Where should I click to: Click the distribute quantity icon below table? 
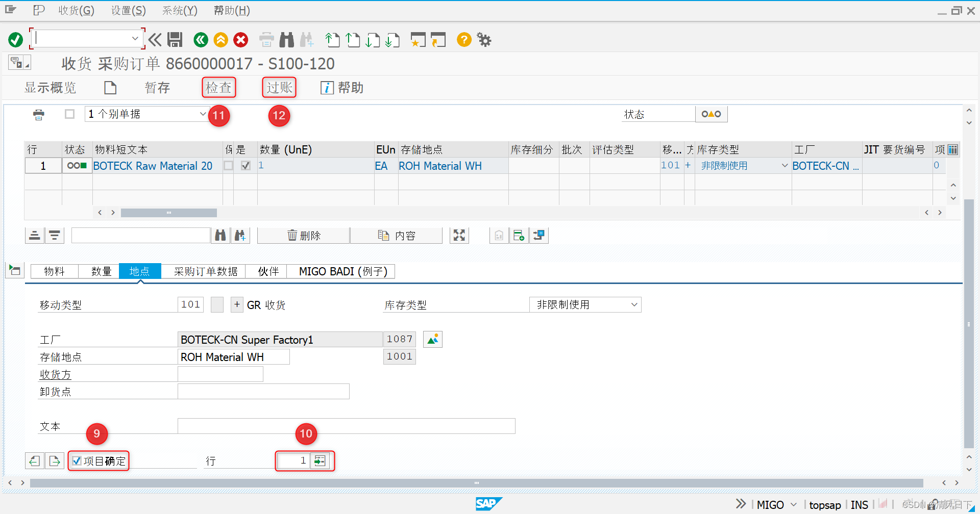(539, 235)
